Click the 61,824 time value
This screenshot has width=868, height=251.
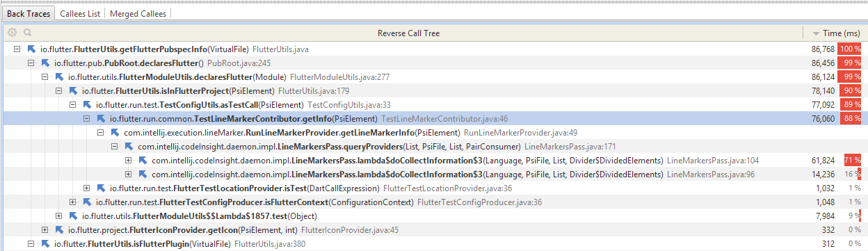pos(823,161)
